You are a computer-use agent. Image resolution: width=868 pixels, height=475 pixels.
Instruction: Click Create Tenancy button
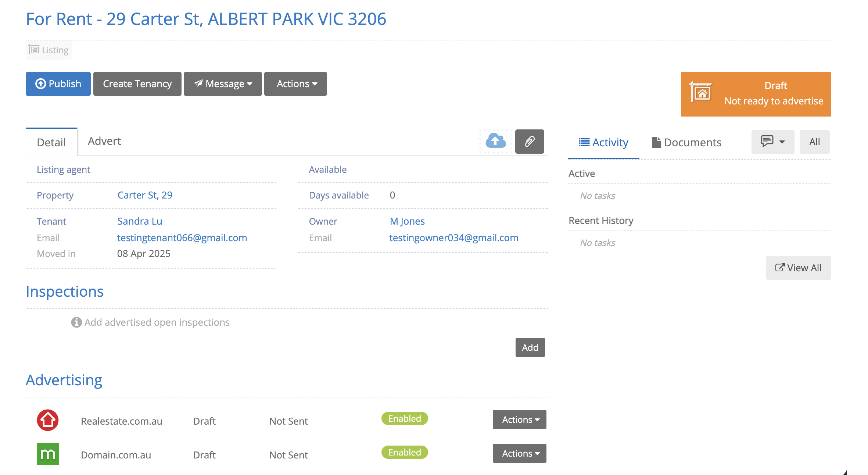pyautogui.click(x=137, y=84)
